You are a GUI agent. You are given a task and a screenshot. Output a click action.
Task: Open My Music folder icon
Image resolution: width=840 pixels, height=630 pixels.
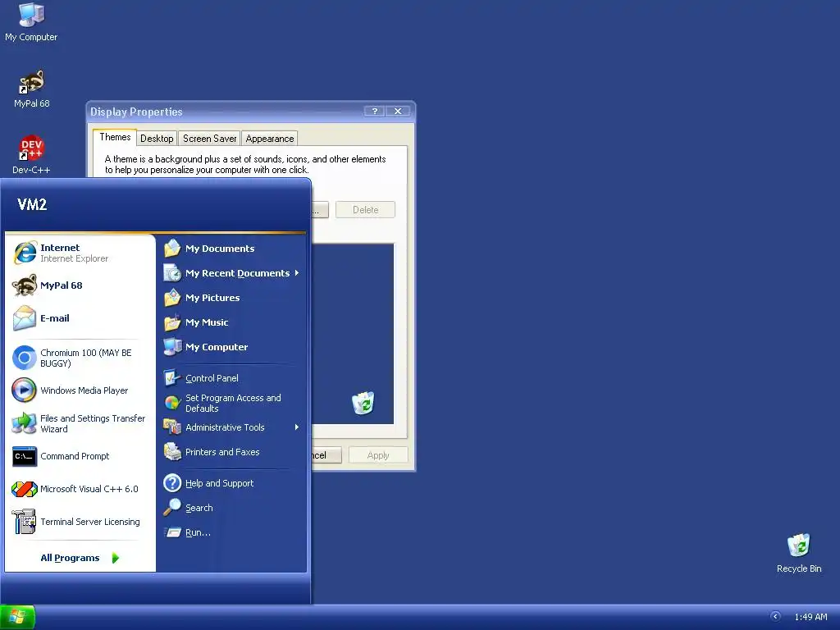click(x=172, y=322)
